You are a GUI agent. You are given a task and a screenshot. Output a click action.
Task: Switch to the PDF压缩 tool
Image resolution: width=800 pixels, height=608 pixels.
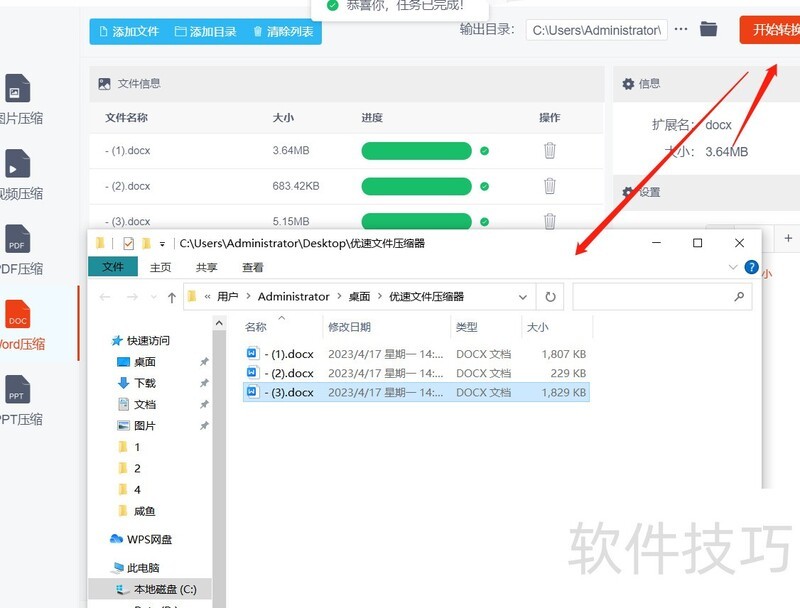15,248
